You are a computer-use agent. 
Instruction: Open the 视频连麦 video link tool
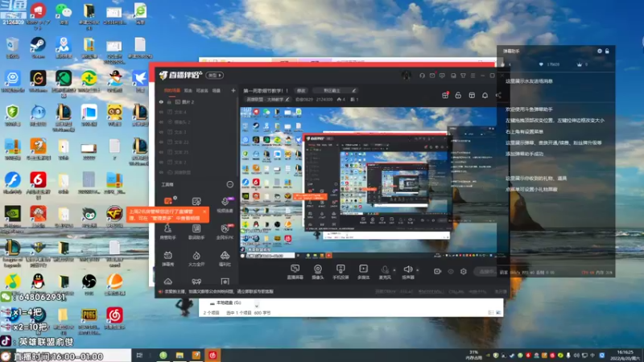(225, 204)
